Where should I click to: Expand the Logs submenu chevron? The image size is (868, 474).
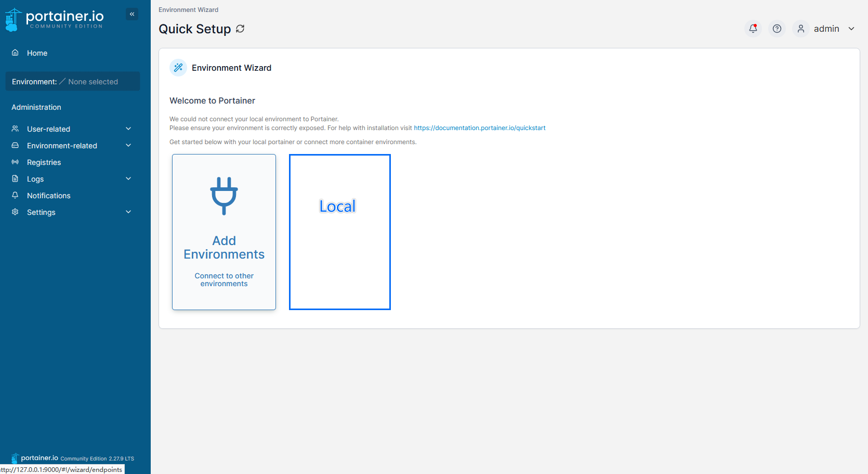[x=128, y=179]
